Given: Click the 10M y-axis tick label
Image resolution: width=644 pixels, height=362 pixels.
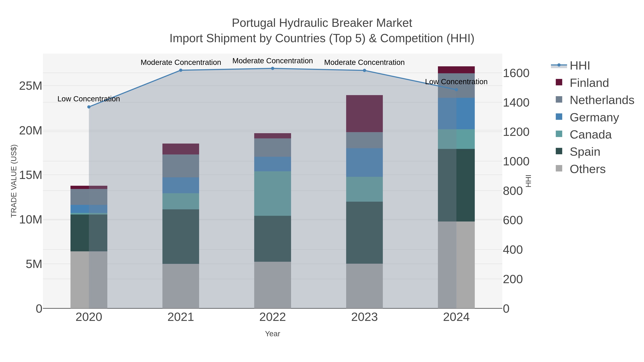Looking at the screenshot, I should (31, 220).
